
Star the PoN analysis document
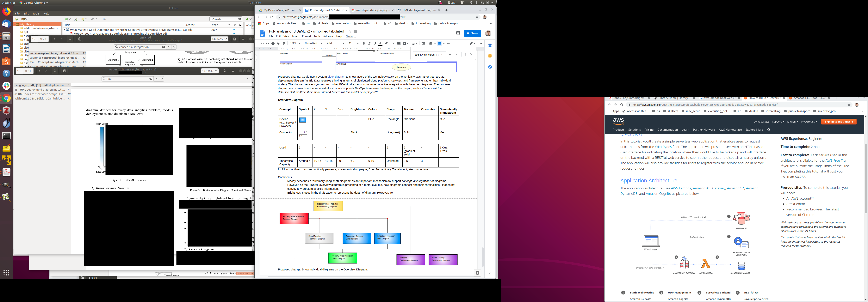click(x=349, y=31)
